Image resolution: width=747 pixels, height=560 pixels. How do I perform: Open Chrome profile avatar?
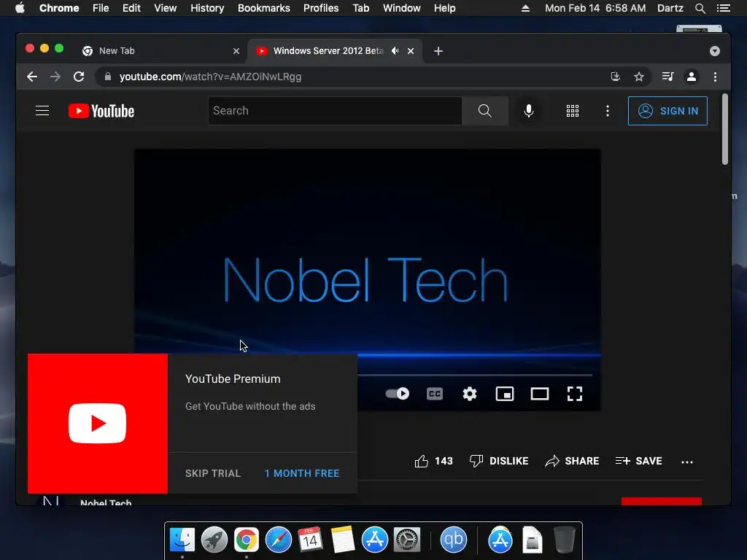coord(692,77)
